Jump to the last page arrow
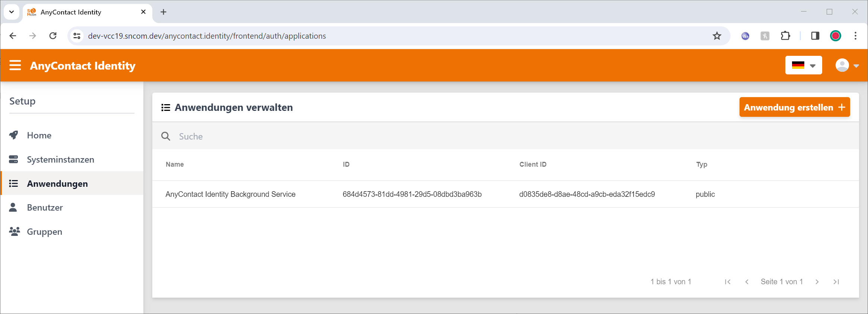The image size is (868, 314). [x=836, y=282]
